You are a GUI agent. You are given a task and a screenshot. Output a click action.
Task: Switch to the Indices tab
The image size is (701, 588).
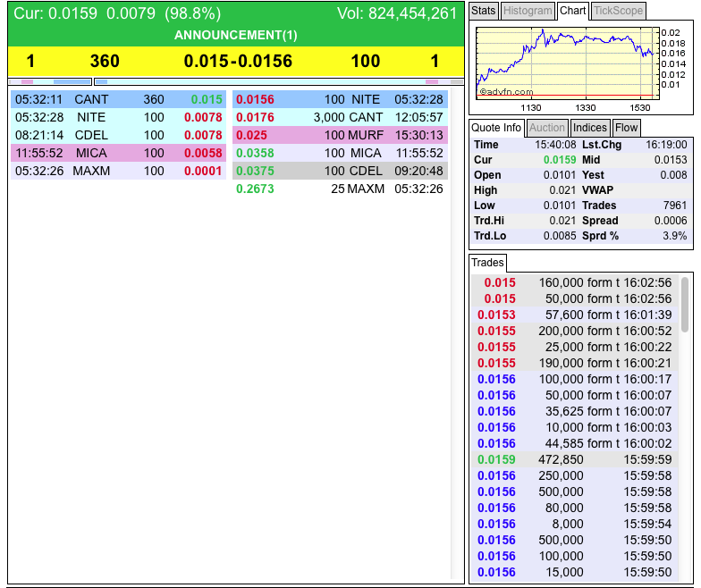pyautogui.click(x=590, y=128)
